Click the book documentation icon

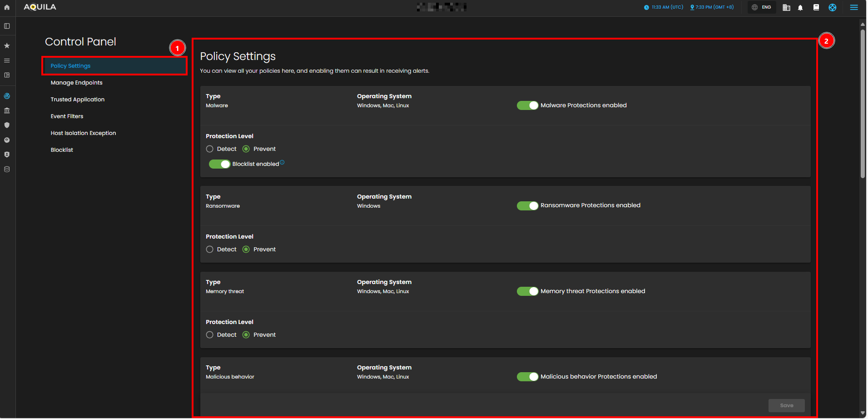(x=816, y=7)
